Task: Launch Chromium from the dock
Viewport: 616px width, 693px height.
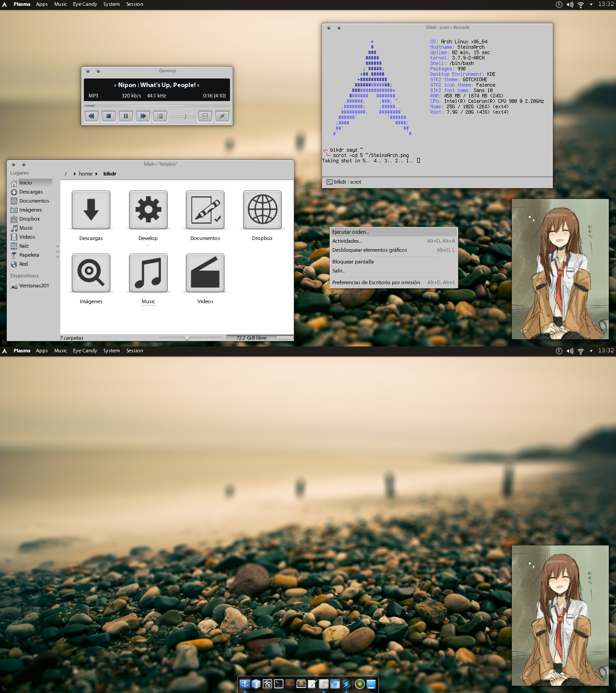Action: [335, 684]
